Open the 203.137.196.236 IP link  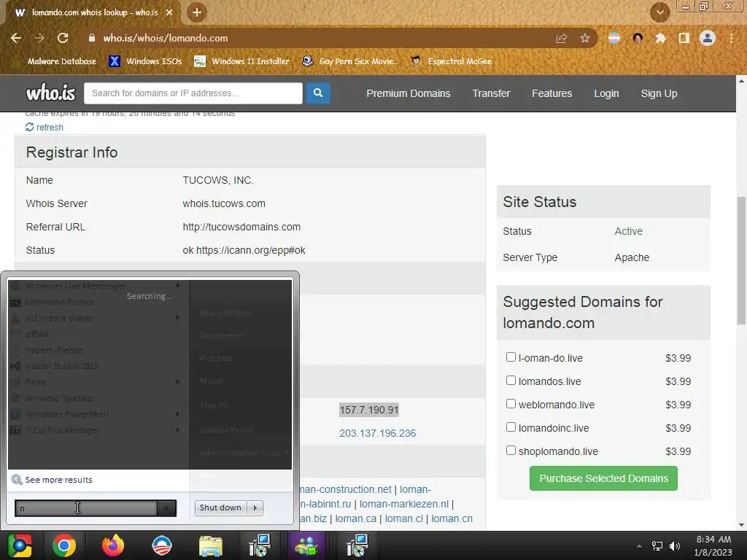click(377, 433)
